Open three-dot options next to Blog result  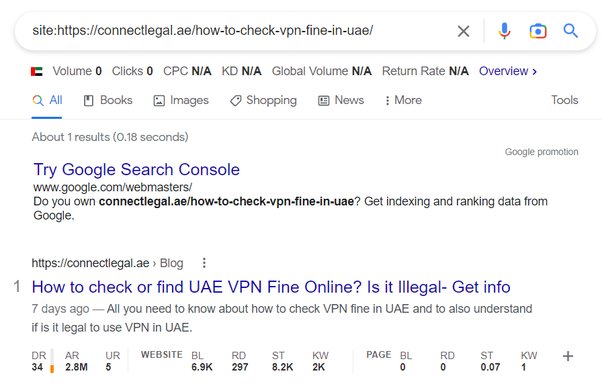(x=204, y=263)
